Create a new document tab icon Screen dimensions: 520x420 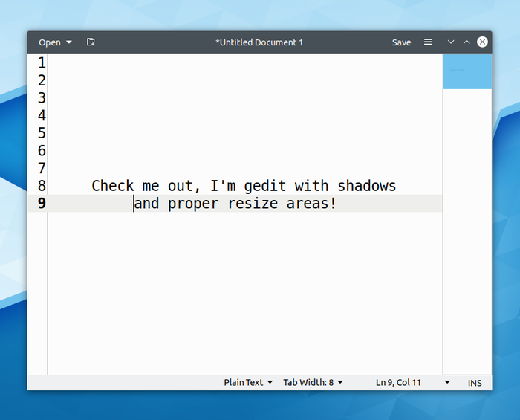(91, 42)
